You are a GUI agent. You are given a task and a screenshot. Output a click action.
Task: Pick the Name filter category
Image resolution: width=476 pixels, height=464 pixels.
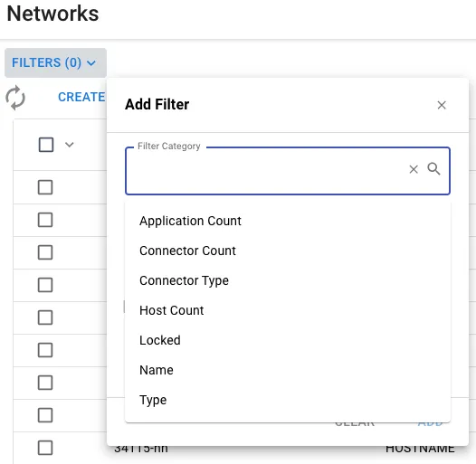288,370
